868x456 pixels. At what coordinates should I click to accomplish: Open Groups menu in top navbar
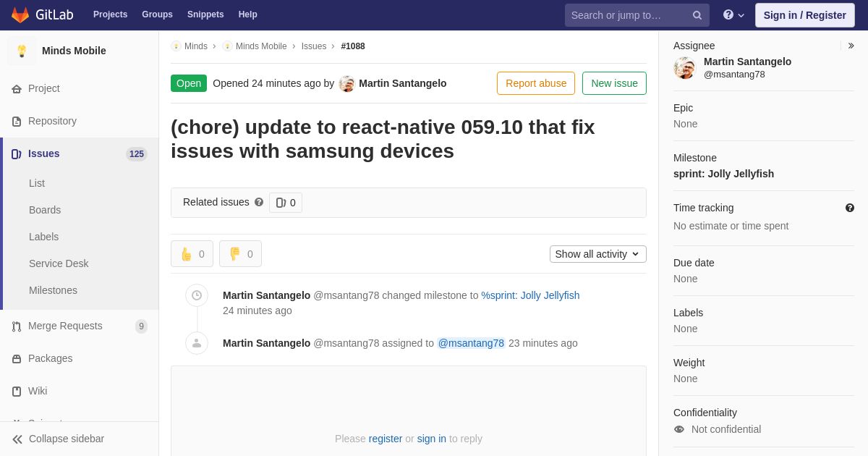[x=157, y=14]
